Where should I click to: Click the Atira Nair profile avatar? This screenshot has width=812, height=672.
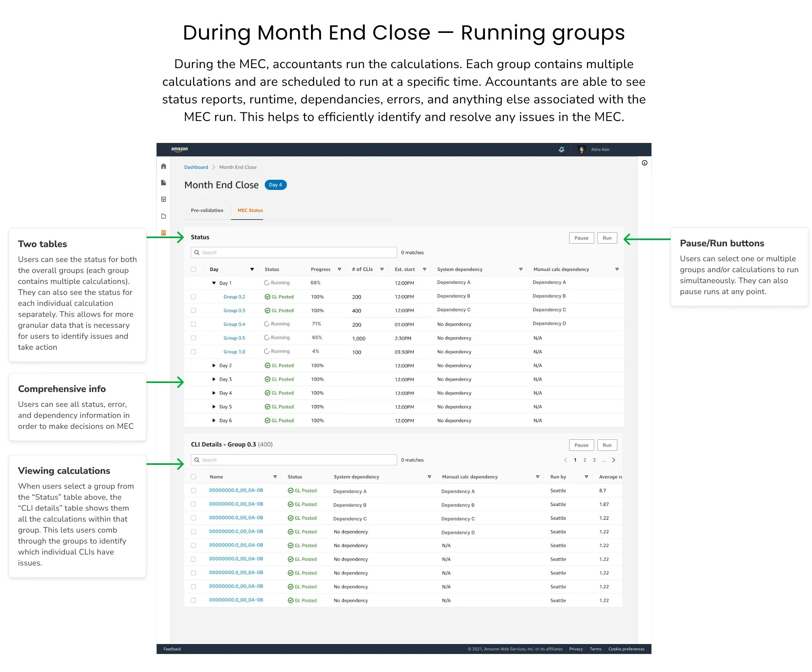(x=582, y=149)
